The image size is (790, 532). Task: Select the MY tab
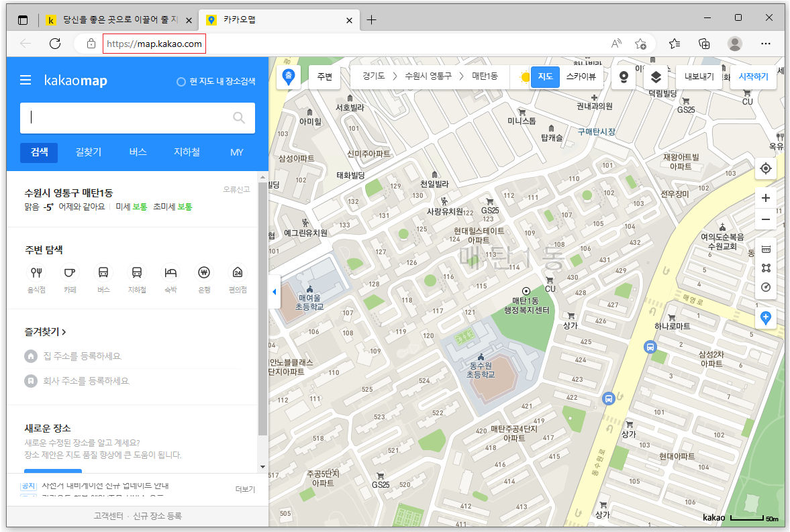pos(236,152)
